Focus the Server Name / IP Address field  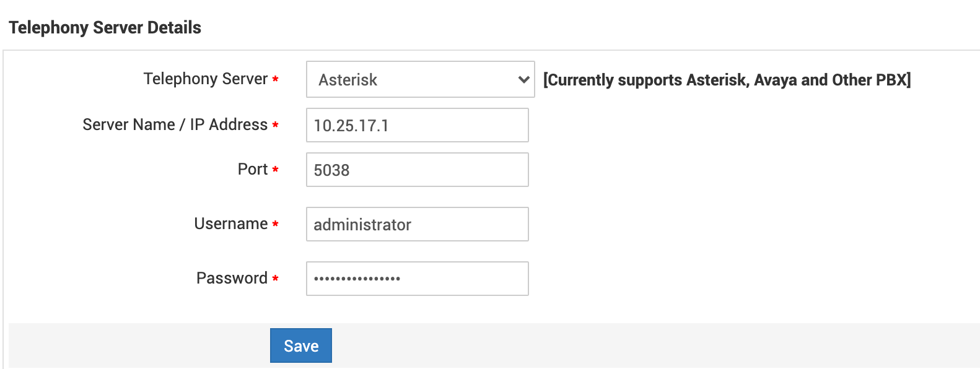417,125
